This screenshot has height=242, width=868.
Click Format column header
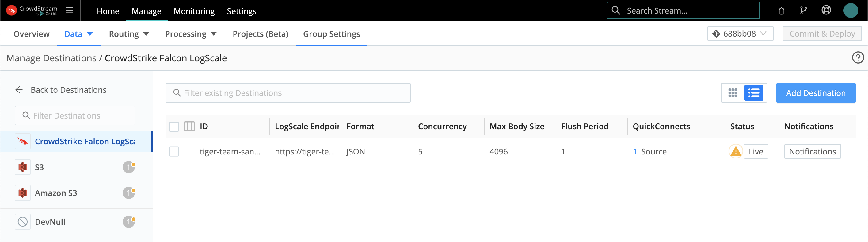click(x=360, y=127)
